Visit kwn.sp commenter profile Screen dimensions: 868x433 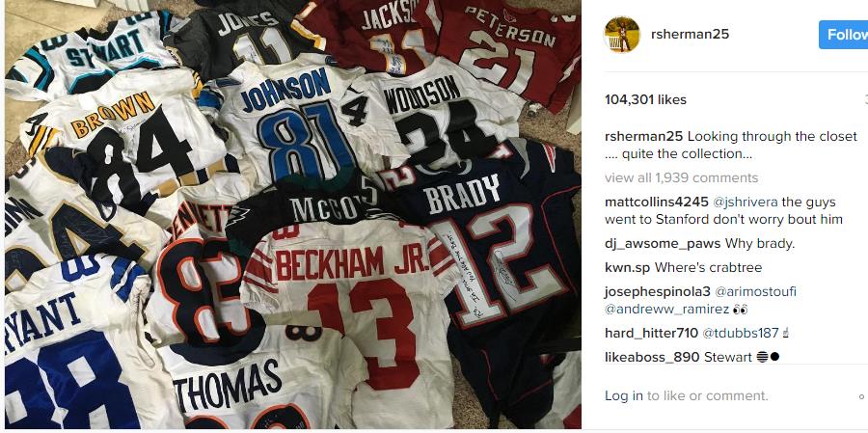coord(628,268)
